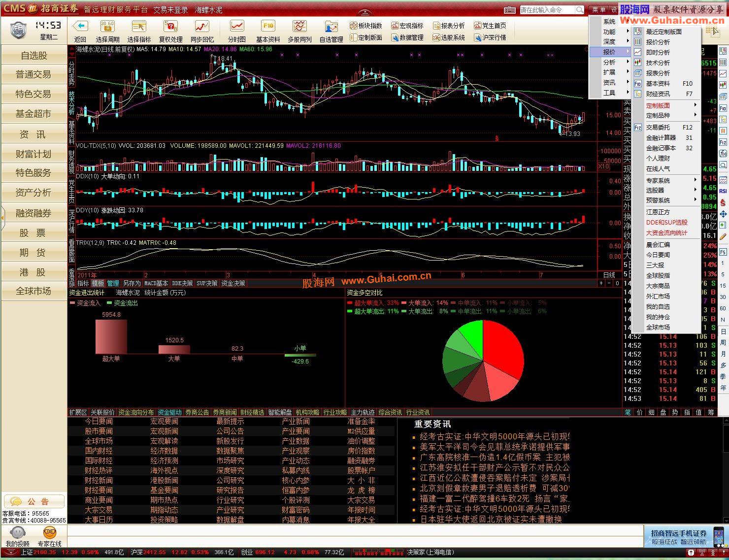Open the 分时图 intraday chart icon

click(237, 27)
